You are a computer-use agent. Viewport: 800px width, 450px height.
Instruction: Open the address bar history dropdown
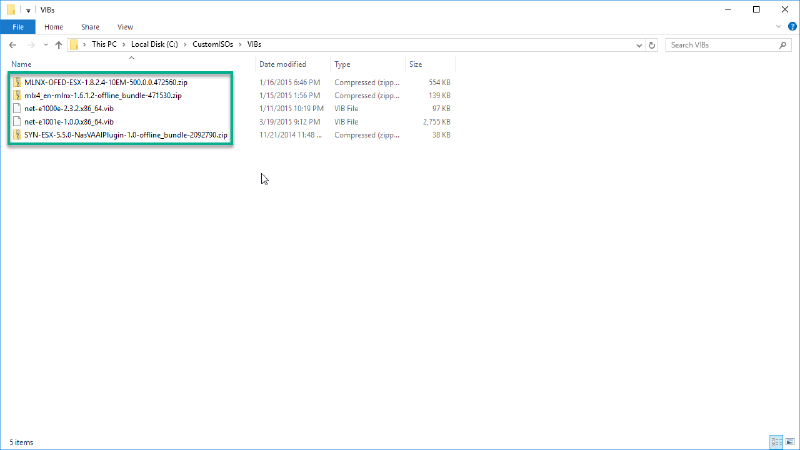(x=639, y=45)
